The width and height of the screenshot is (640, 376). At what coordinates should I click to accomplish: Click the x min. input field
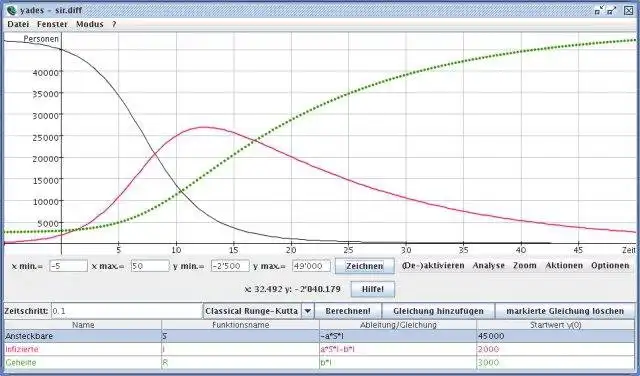(x=68, y=266)
